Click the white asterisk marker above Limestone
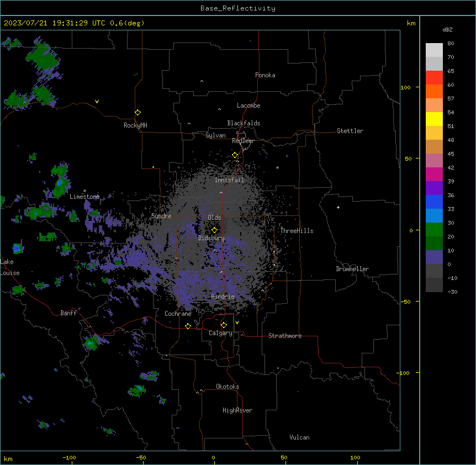The width and height of the screenshot is (476, 465). (84, 191)
